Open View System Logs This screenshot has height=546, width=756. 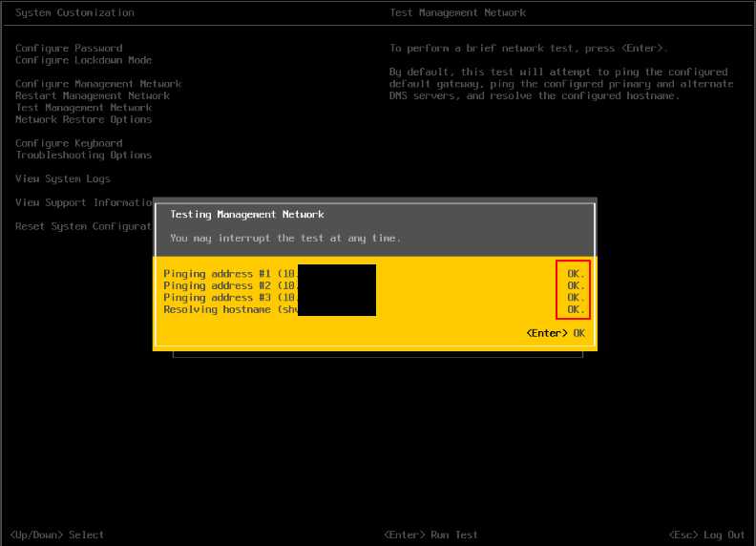pos(63,178)
